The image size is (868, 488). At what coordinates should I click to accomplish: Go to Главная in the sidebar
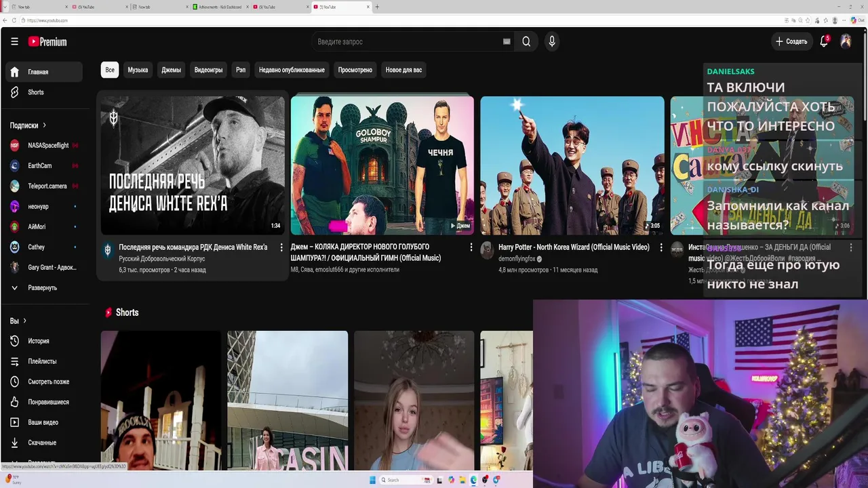(44, 72)
